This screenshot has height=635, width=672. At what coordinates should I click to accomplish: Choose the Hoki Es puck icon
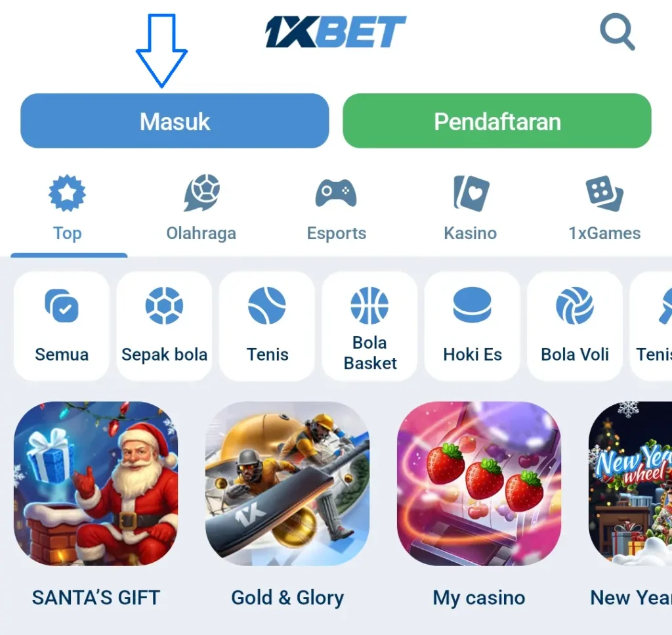[472, 305]
